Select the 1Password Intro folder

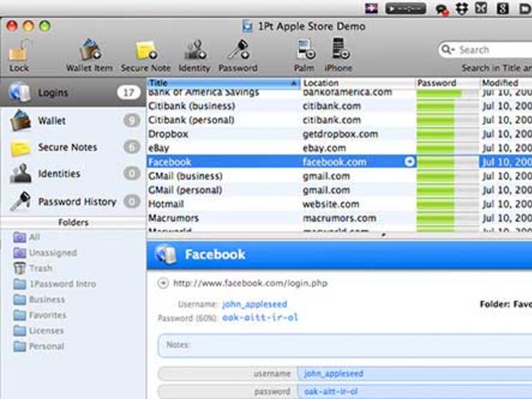[x=55, y=284]
